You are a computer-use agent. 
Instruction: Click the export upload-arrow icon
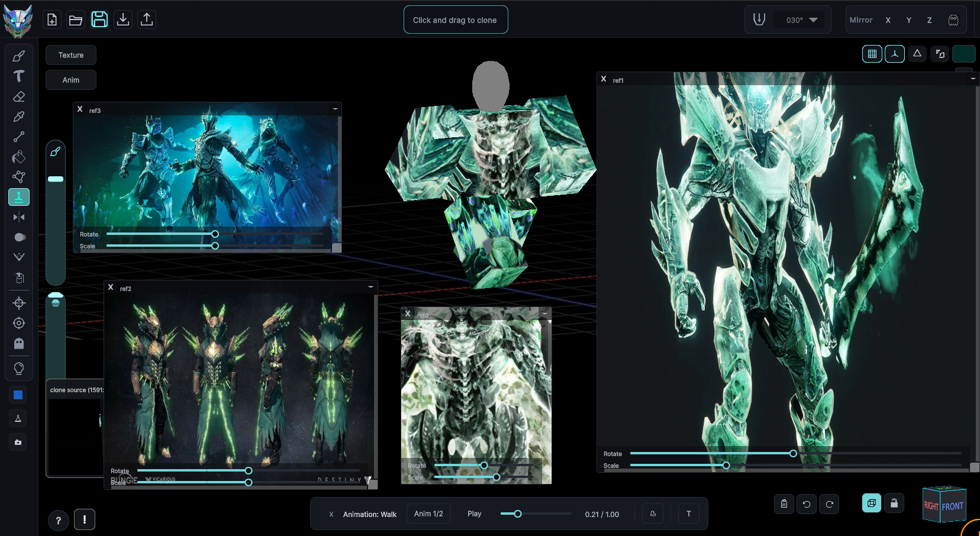(x=147, y=20)
